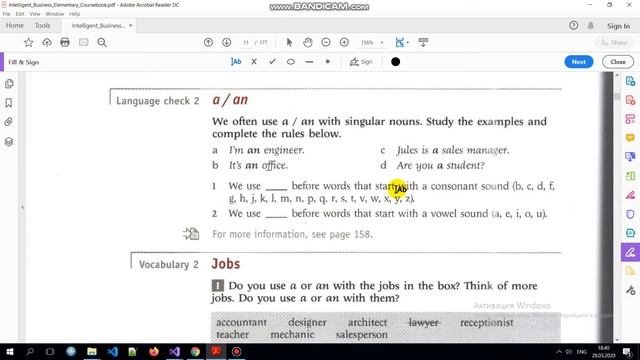
Task: Open the Create PDF tool in right pane
Action: click(x=630, y=100)
